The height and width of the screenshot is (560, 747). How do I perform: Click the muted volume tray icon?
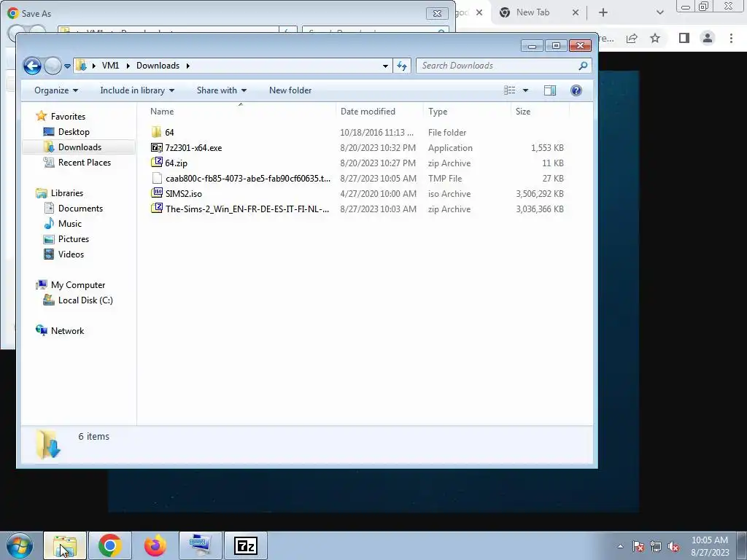pyautogui.click(x=673, y=546)
